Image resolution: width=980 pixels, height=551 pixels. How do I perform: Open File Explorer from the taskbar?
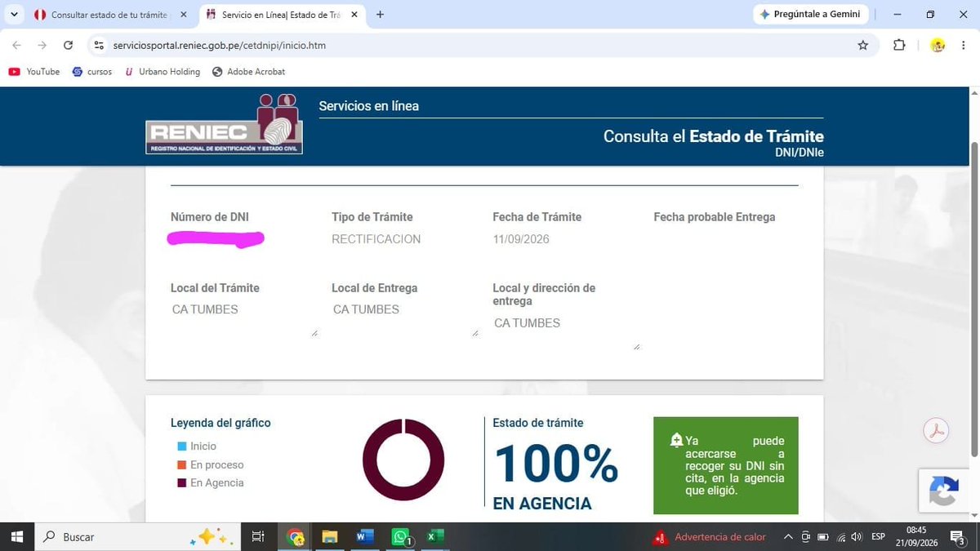point(330,536)
